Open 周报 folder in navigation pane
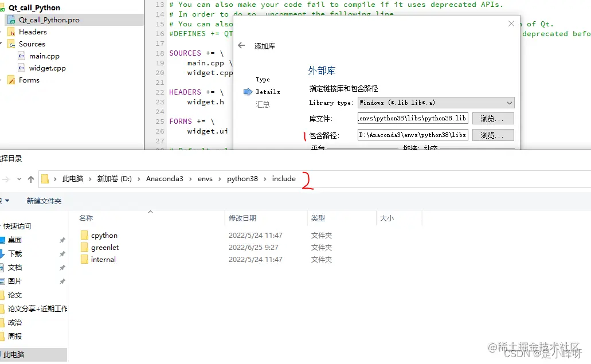 [15, 336]
